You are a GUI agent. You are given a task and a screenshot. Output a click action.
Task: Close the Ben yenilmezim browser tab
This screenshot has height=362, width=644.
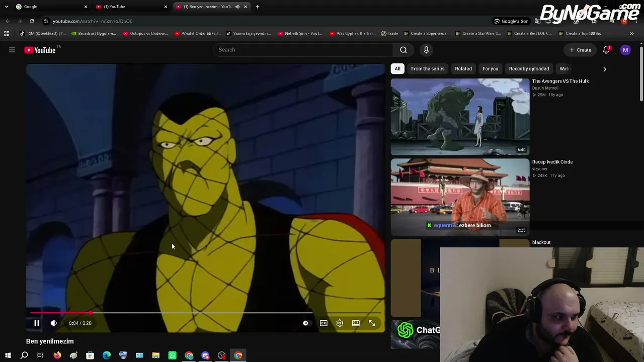coord(246,7)
